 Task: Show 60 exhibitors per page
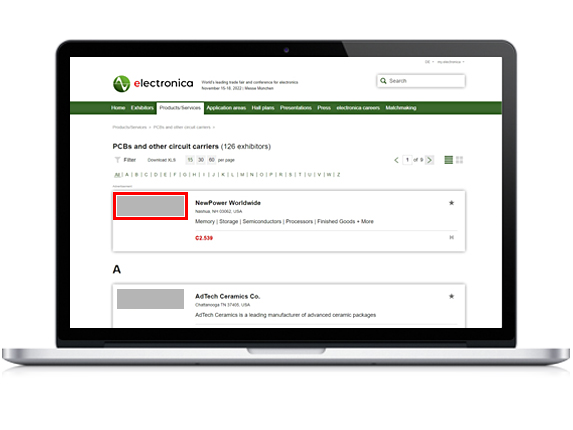point(212,160)
